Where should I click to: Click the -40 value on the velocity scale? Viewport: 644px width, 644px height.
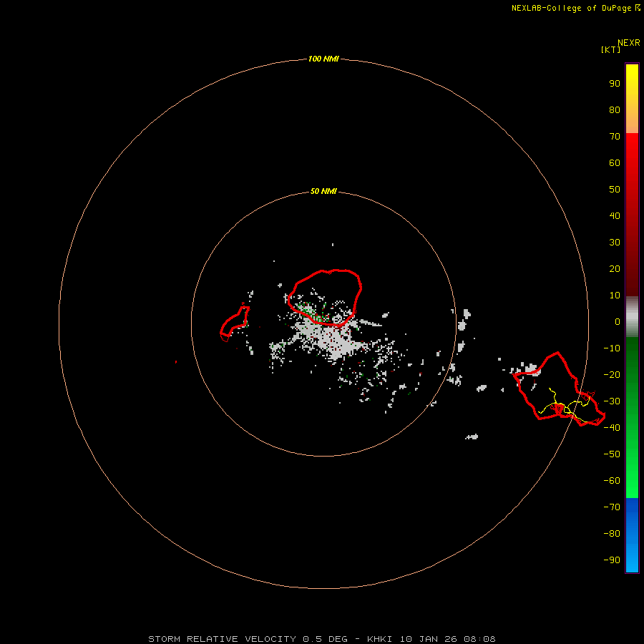tap(612, 428)
